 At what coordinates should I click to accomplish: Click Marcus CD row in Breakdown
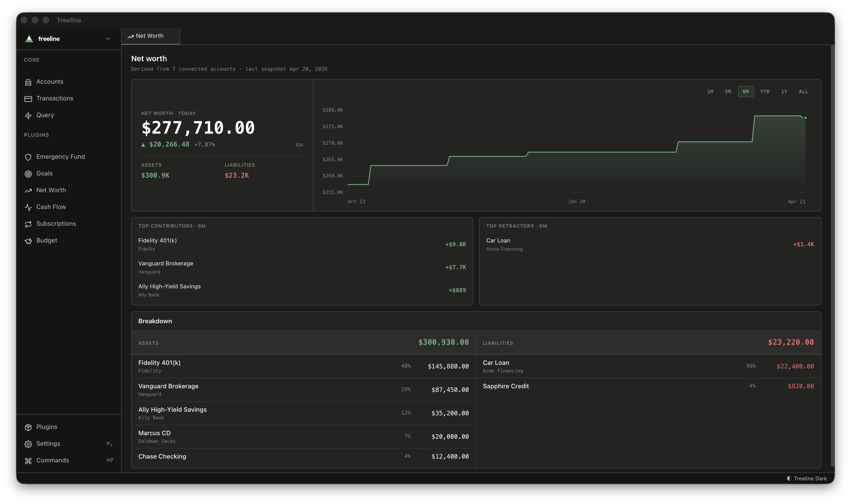[303, 437]
